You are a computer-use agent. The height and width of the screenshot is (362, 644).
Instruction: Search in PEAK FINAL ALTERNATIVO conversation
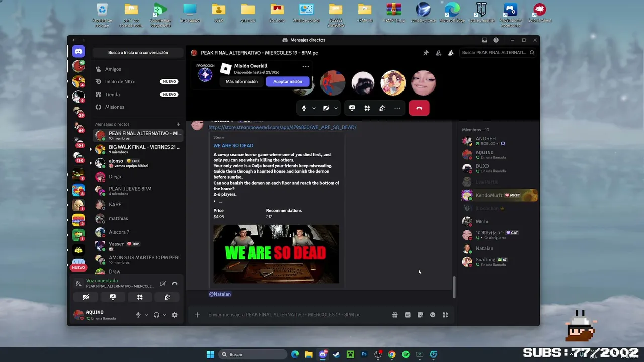coord(498,53)
